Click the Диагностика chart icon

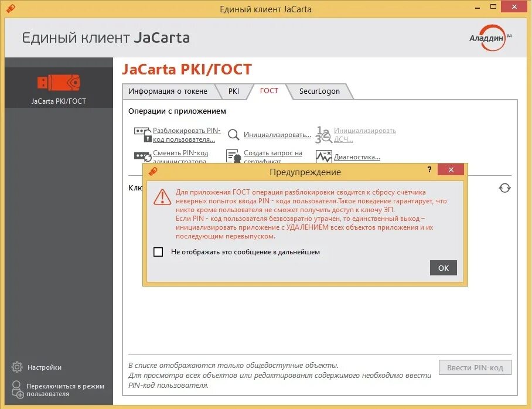tap(323, 156)
